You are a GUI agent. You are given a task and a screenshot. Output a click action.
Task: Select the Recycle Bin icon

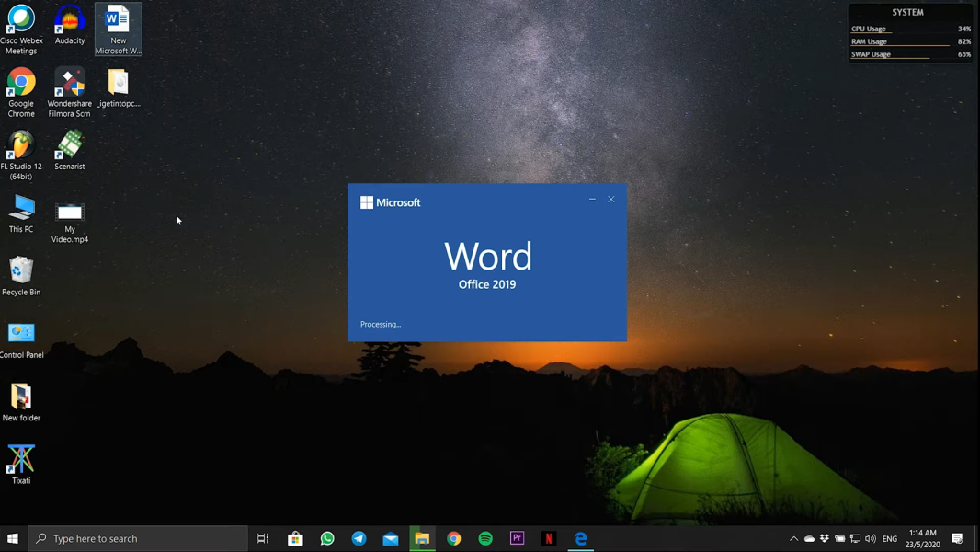coord(21,276)
